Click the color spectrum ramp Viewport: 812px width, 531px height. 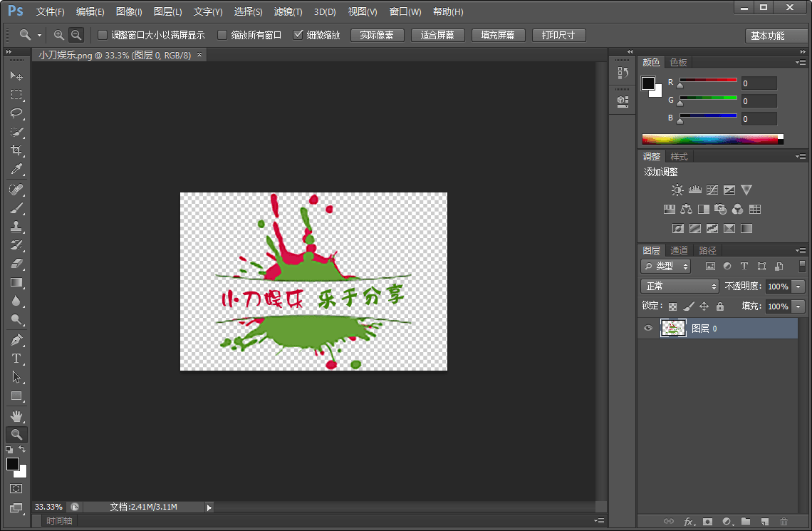[712, 139]
